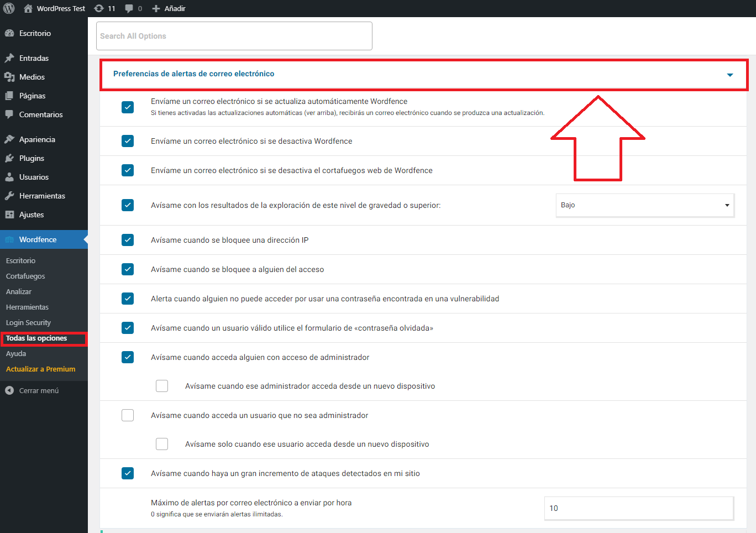Toggle alert for large attack increase checkbox
Image resolution: width=756 pixels, height=533 pixels.
click(128, 473)
